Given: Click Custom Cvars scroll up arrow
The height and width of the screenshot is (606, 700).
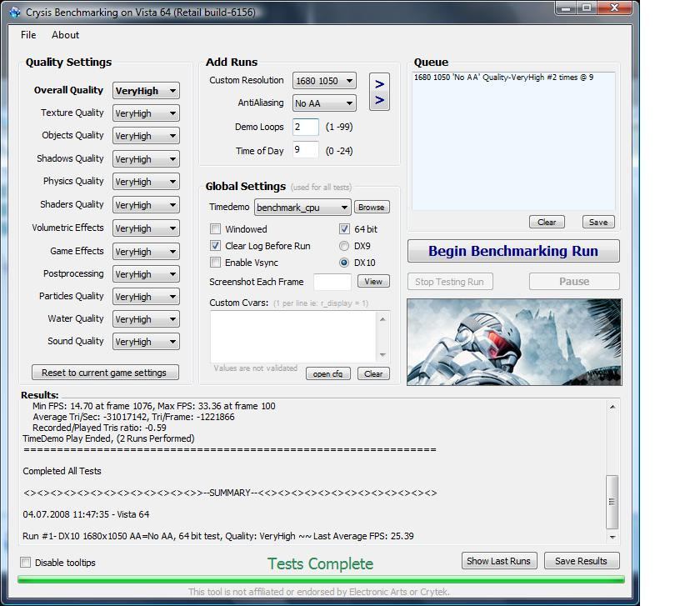Looking at the screenshot, I should (x=383, y=319).
